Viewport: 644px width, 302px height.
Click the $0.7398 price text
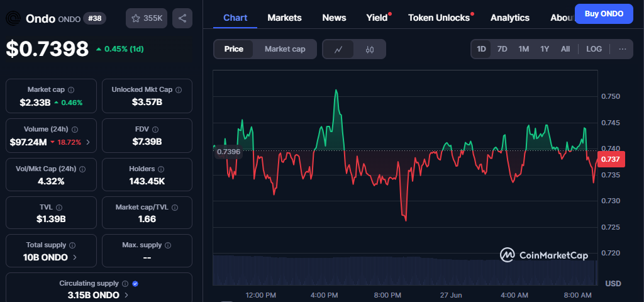(x=47, y=49)
